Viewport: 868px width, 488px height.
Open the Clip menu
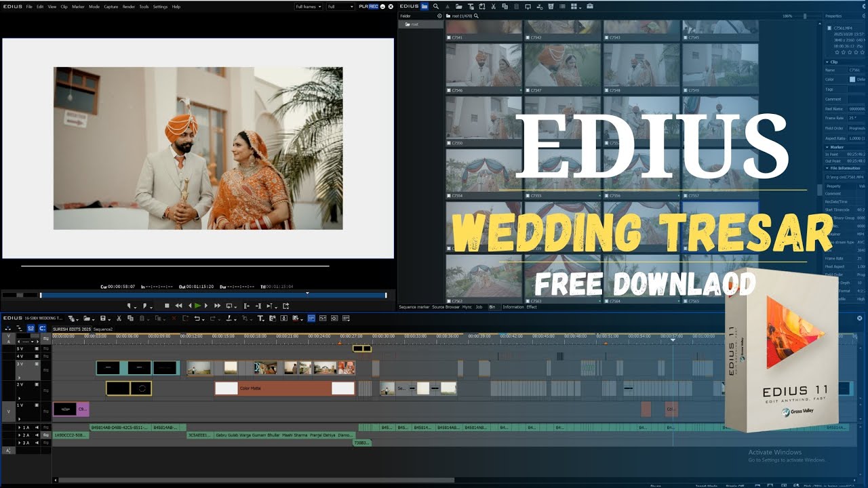64,6
